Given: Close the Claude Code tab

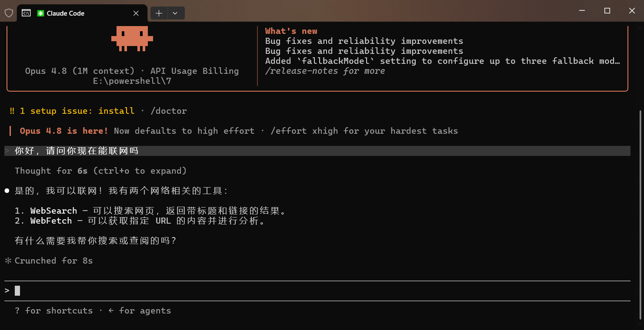Looking at the screenshot, I should (136, 13).
